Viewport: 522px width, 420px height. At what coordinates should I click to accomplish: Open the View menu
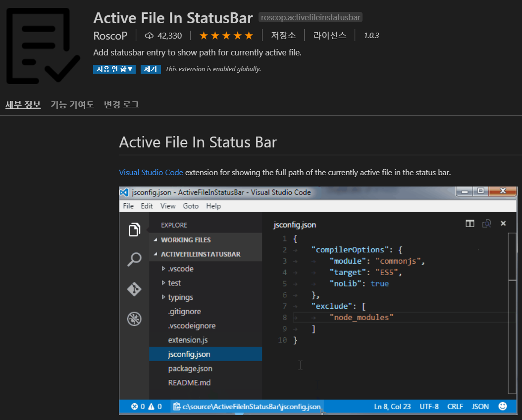[168, 206]
